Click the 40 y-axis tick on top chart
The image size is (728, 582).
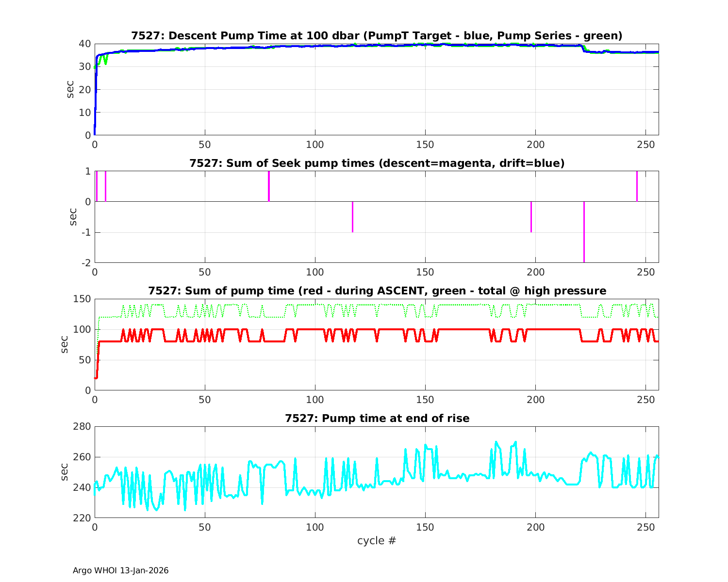tap(85, 44)
